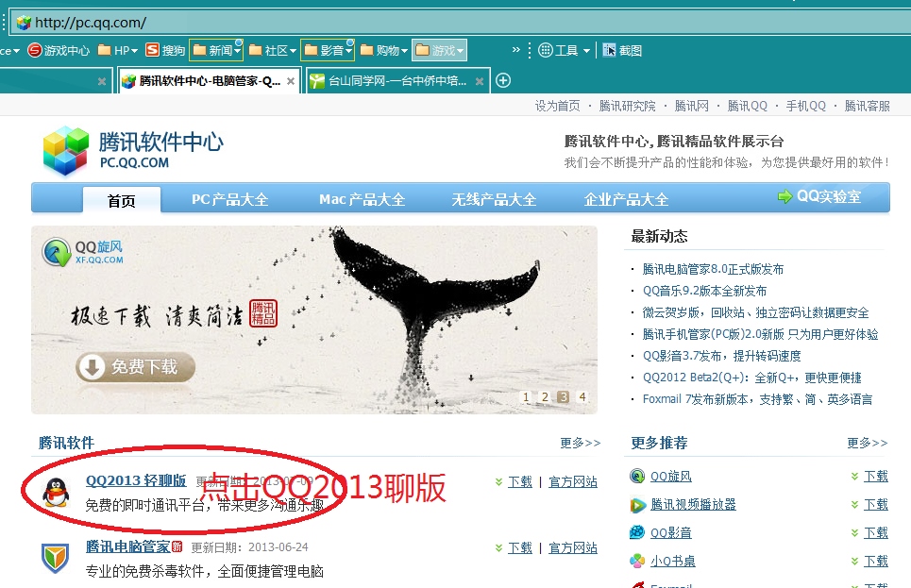Open news QQ影音3.7发布
Screen dimensions: 911x588
coord(721,356)
